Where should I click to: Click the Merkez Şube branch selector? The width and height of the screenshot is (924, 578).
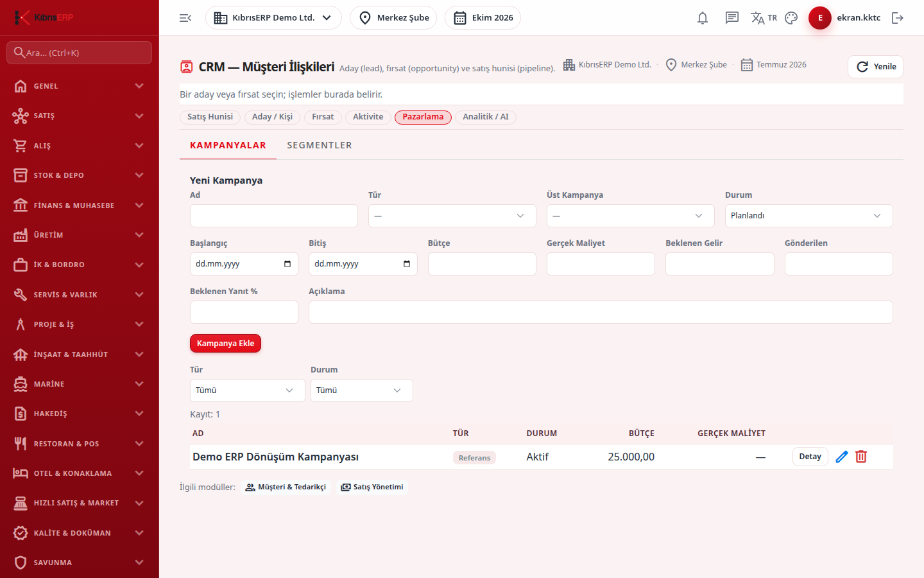point(393,18)
